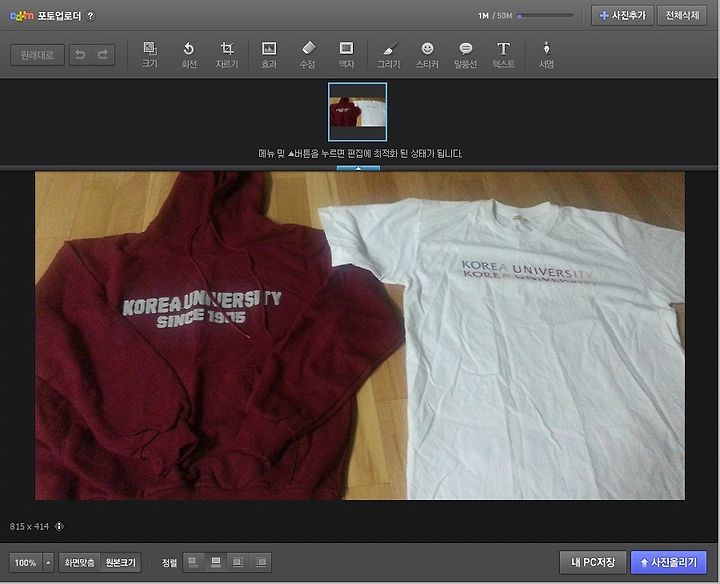Select the hoodie photo thumbnail
The image size is (720, 584).
point(357,112)
